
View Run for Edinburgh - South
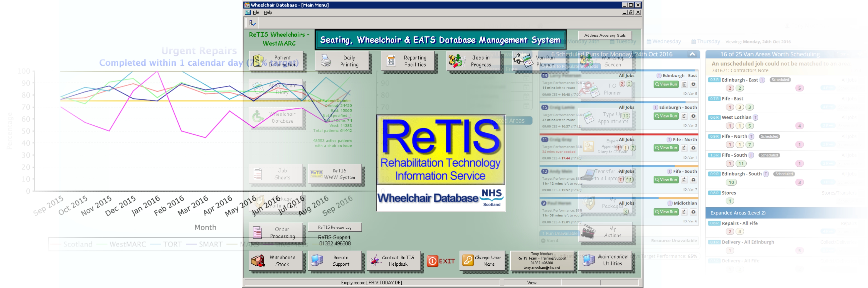click(666, 116)
